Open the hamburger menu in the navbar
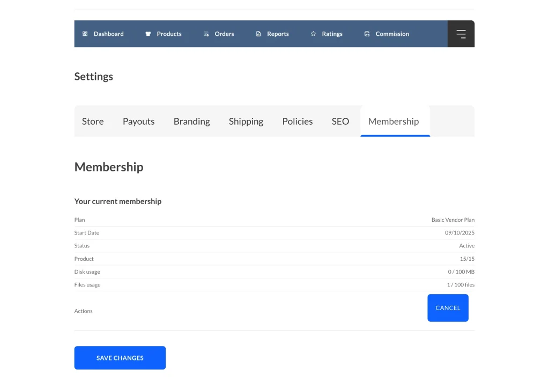The height and width of the screenshot is (392, 549). (461, 34)
